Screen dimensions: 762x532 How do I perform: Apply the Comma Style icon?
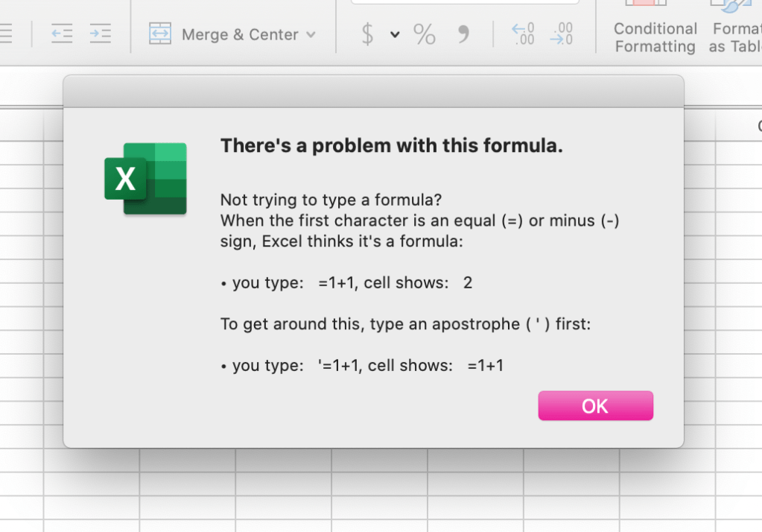pyautogui.click(x=463, y=34)
